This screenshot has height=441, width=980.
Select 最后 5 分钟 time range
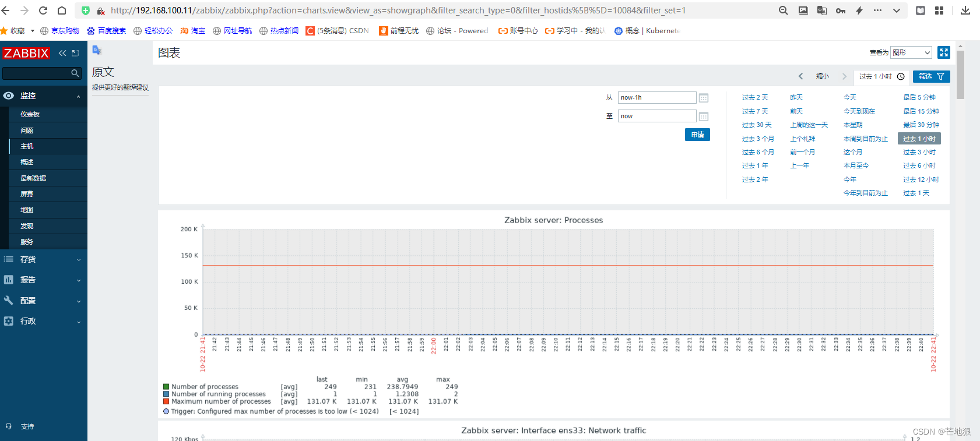pos(919,97)
